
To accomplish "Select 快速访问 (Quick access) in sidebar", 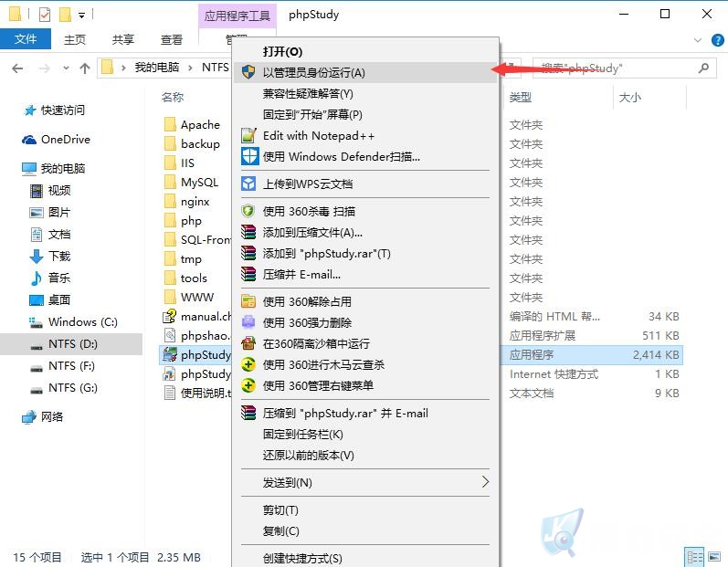I will pos(55,110).
